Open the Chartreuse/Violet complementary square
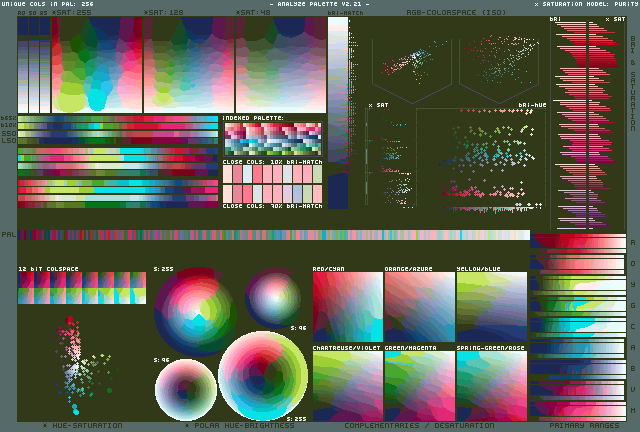Image resolution: width=640 pixels, height=432 pixels. (x=348, y=386)
